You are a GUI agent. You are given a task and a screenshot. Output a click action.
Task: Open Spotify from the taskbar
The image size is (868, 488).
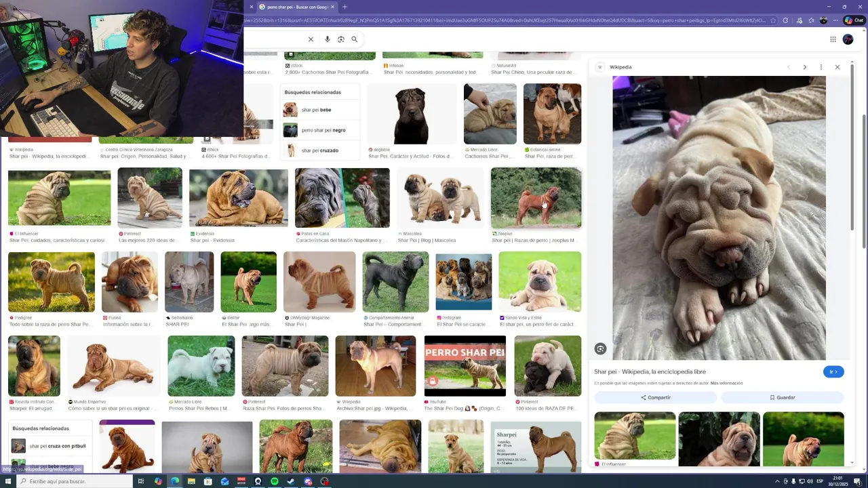click(275, 481)
